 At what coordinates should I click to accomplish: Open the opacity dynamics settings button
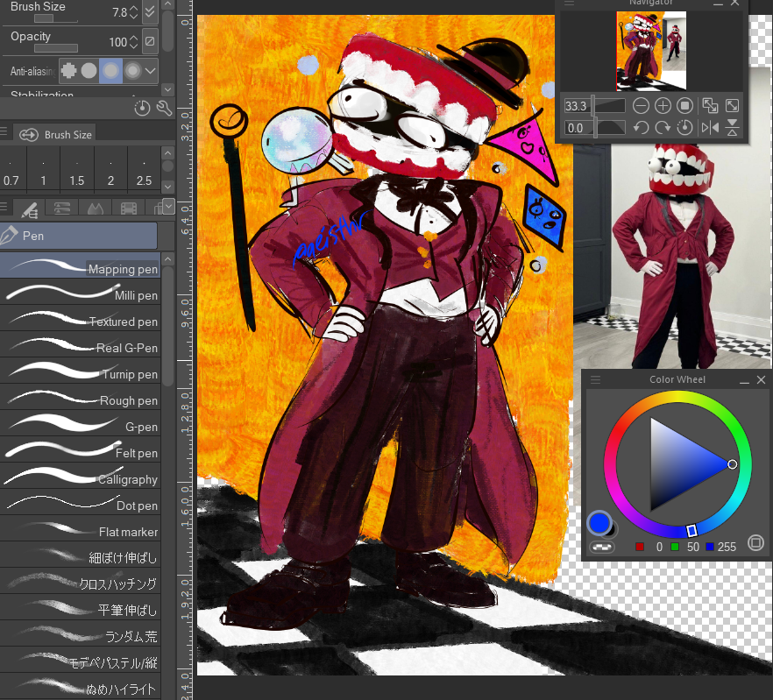click(150, 41)
